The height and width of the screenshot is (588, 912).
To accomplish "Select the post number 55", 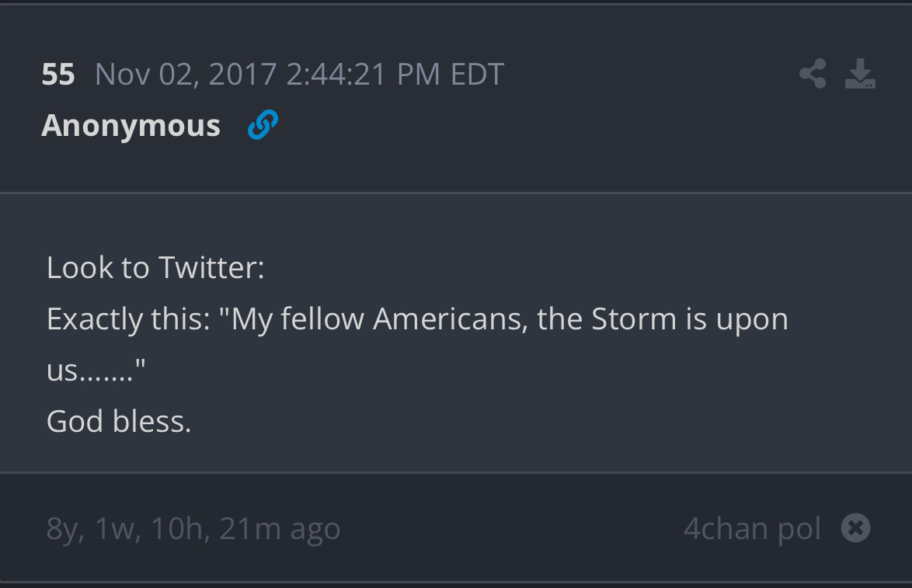I will (x=58, y=75).
